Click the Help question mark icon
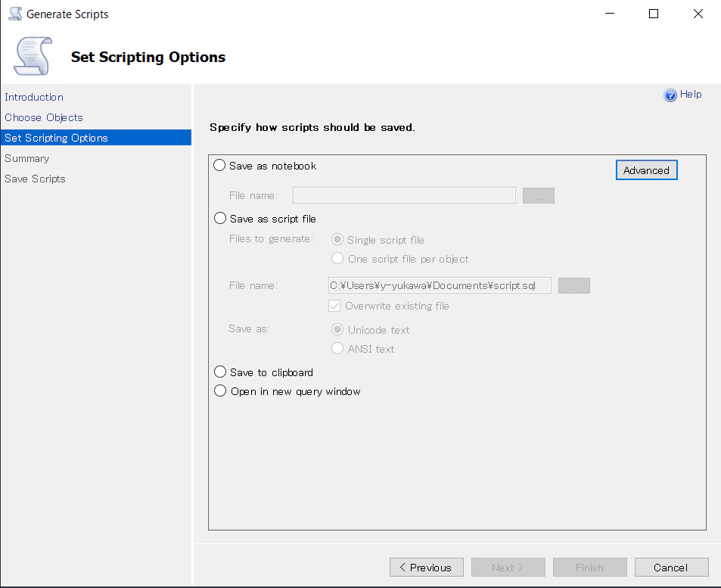The width and height of the screenshot is (721, 588). [670, 95]
